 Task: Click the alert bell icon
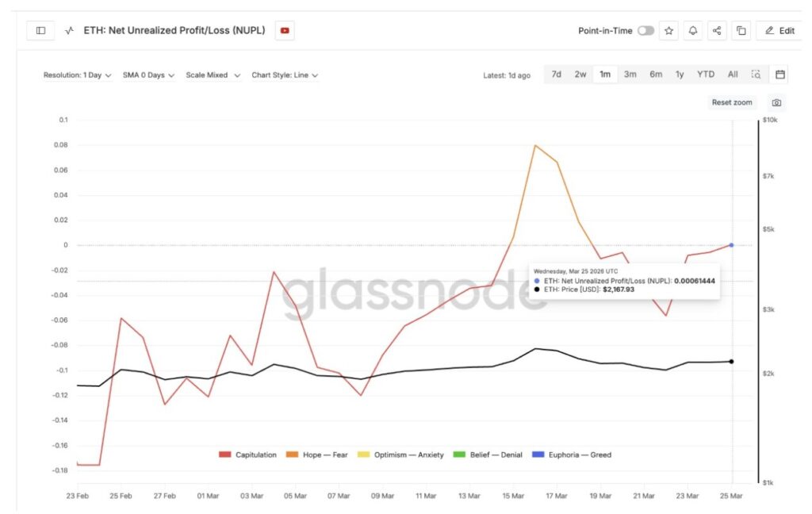coord(693,31)
